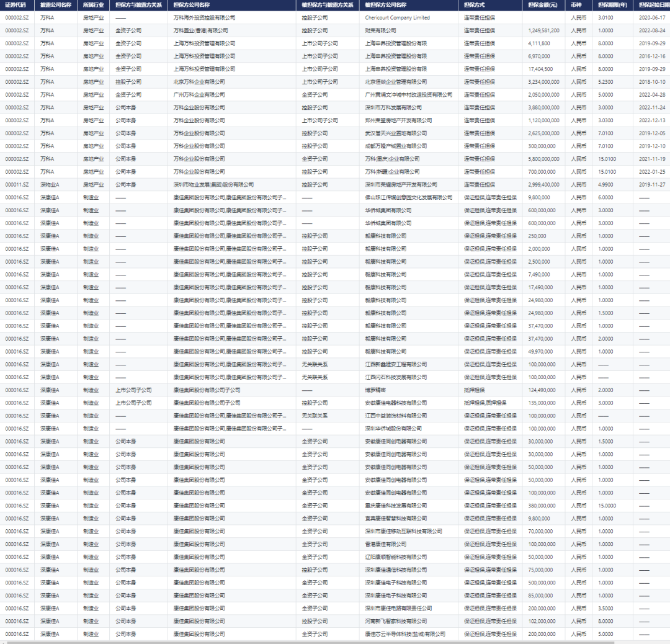Select amount 5,800,000,000

pos(543,159)
